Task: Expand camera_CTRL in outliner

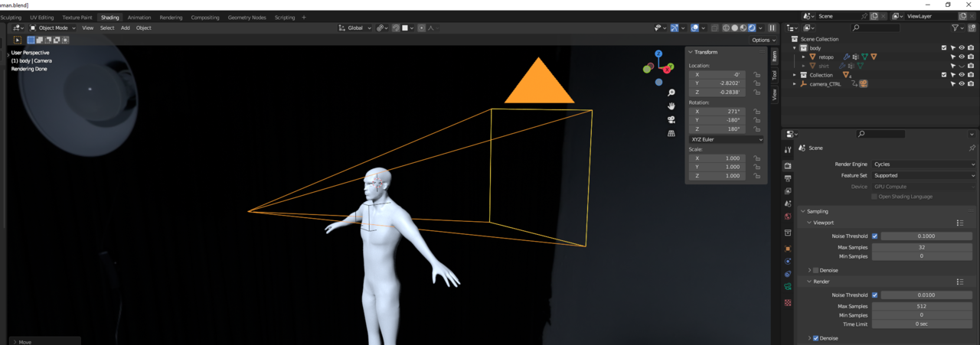Action: pos(795,84)
